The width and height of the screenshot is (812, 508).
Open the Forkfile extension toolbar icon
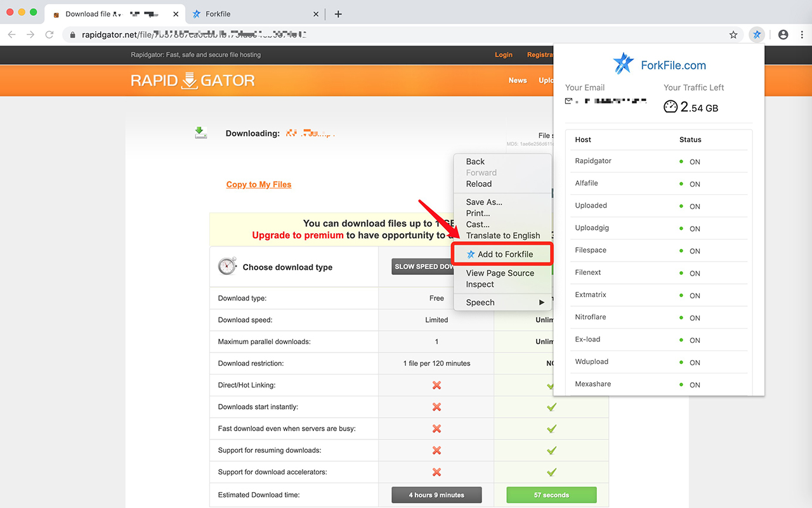[756, 35]
